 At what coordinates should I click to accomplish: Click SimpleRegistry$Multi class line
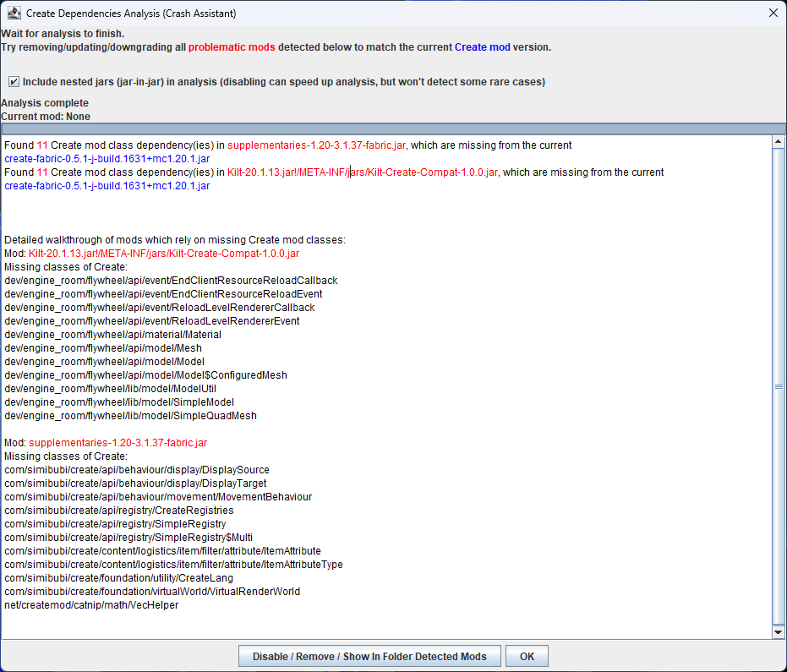[128, 538]
